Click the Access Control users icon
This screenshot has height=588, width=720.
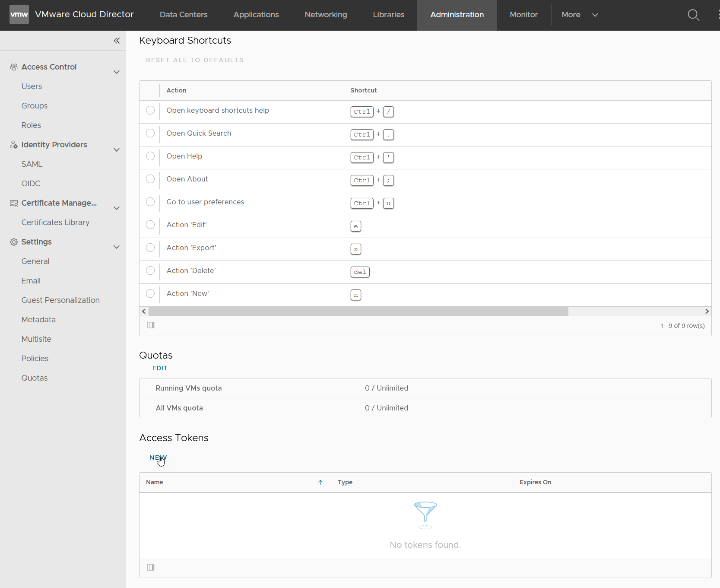click(x=14, y=67)
